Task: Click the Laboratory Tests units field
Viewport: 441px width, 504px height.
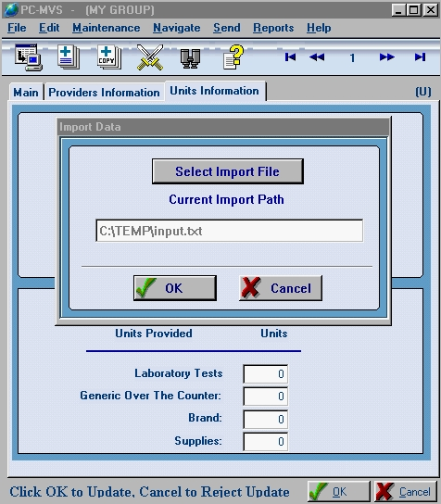Action: 266,373
